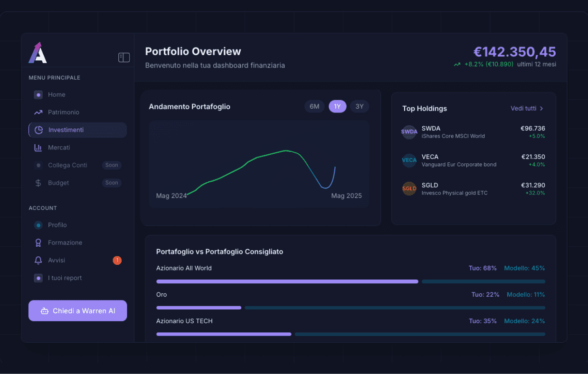Open the Avvisi notifications item
Viewport: 588px width, 374px height.
(77, 260)
